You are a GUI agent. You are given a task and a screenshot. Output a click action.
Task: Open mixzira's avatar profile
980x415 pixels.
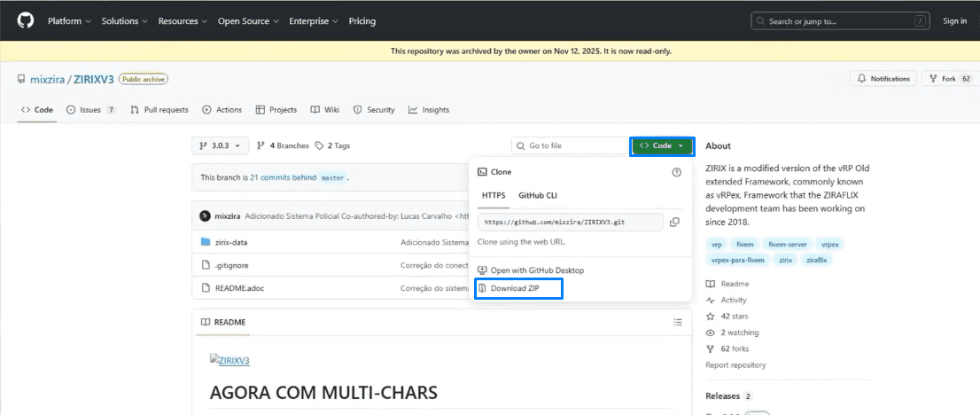click(205, 216)
